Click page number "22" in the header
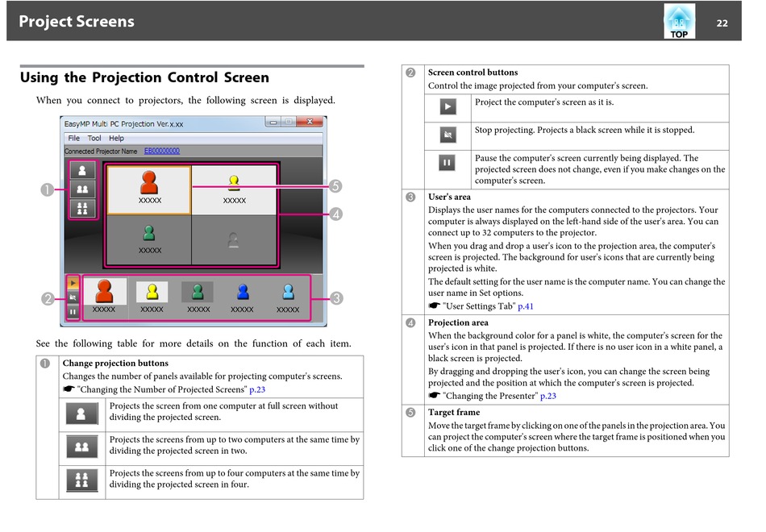 pyautogui.click(x=722, y=23)
